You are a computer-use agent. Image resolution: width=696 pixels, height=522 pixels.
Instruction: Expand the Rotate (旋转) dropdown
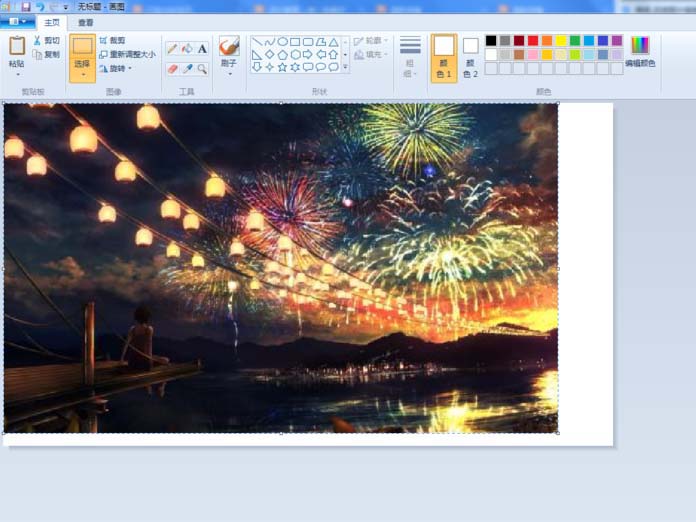(130, 69)
